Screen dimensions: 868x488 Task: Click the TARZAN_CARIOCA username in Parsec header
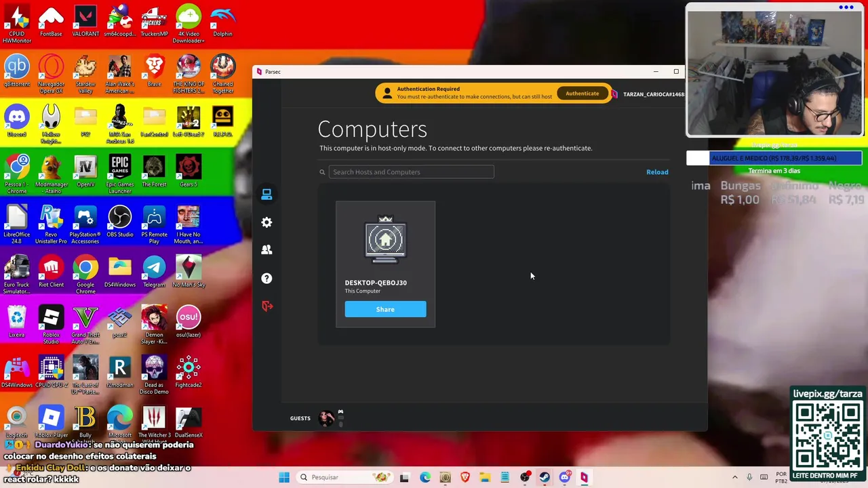[653, 94]
